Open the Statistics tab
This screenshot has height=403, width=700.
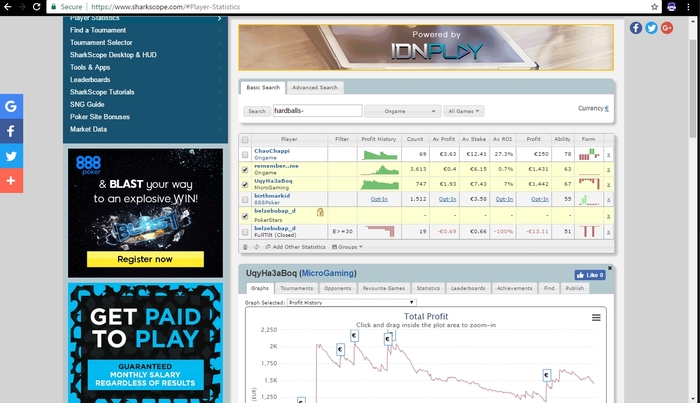click(x=428, y=288)
